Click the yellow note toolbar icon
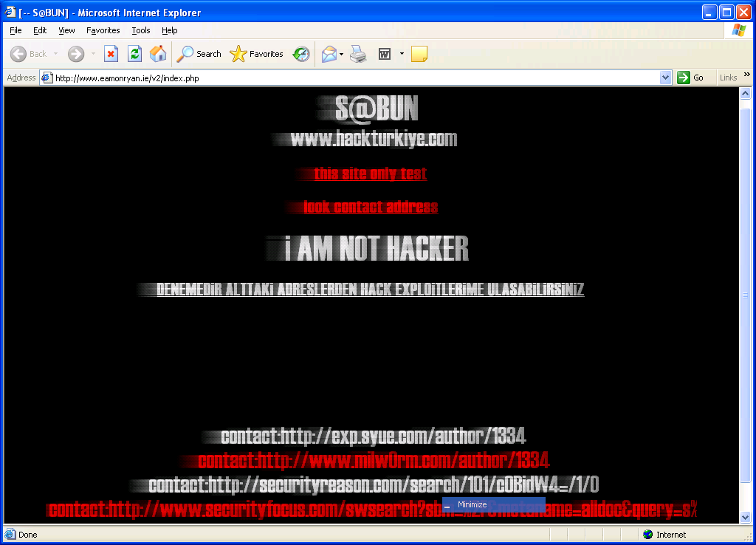Viewport: 756px width, 545px height. point(419,54)
